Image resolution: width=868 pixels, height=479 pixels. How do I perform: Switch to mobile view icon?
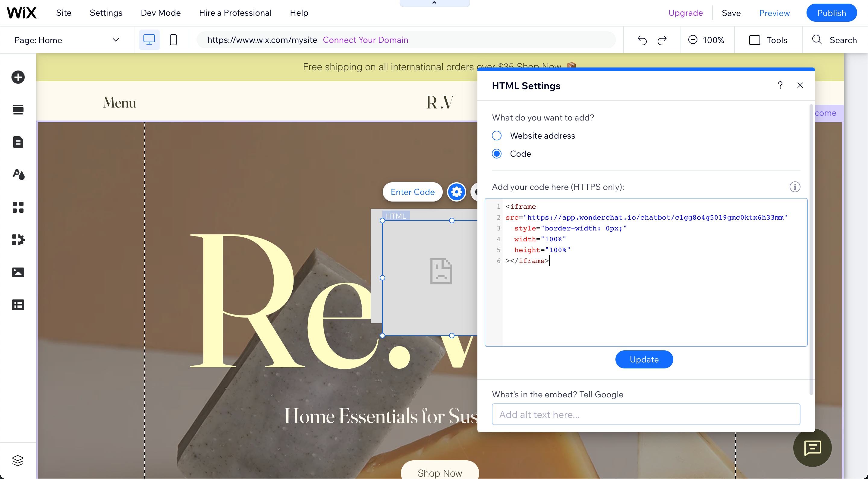coord(173,40)
